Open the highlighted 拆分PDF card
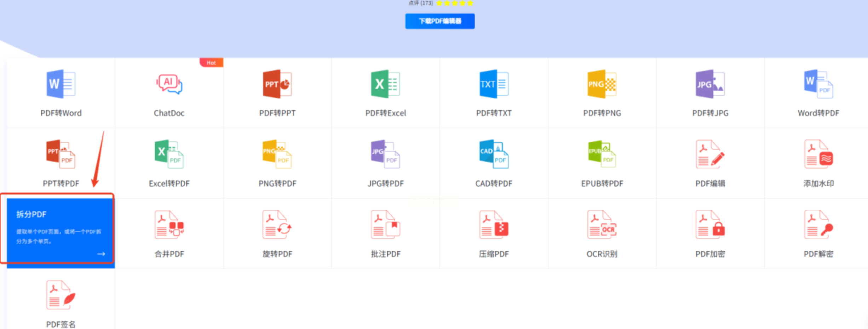This screenshot has height=329, width=868. pos(61,233)
